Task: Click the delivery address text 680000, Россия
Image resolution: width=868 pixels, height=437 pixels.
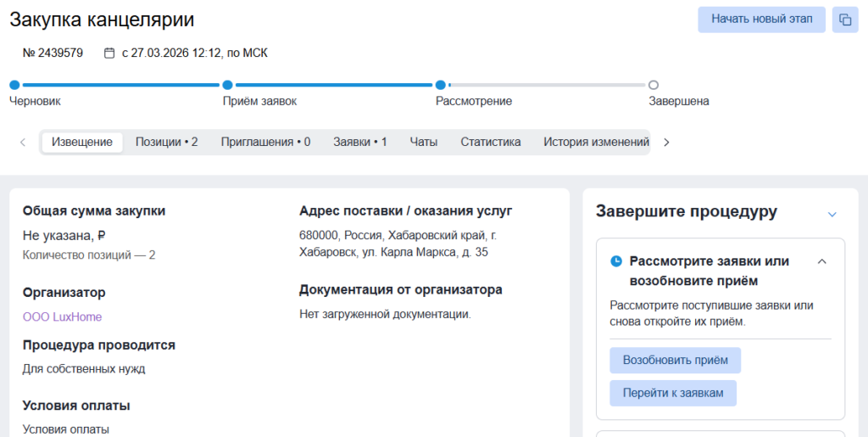Action: tap(398, 244)
